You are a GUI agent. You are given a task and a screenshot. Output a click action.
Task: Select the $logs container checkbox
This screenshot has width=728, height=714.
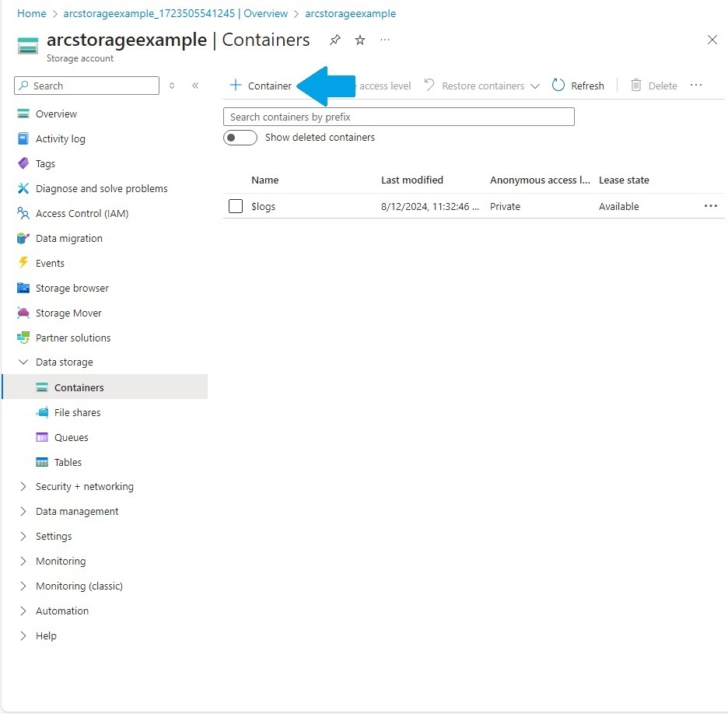[236, 206]
